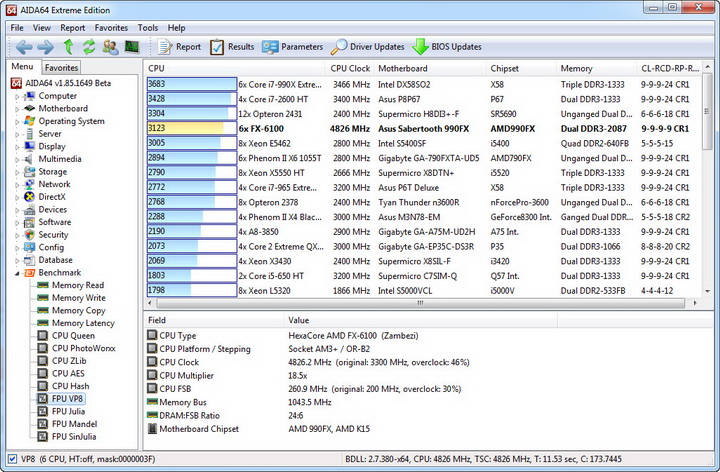This screenshot has width=720, height=472.
Task: Click the Refresh toolbar icon
Action: (x=89, y=47)
